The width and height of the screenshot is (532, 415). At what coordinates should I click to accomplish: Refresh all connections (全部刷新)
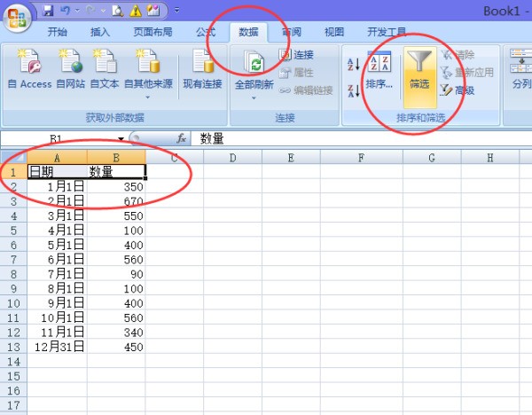(254, 70)
